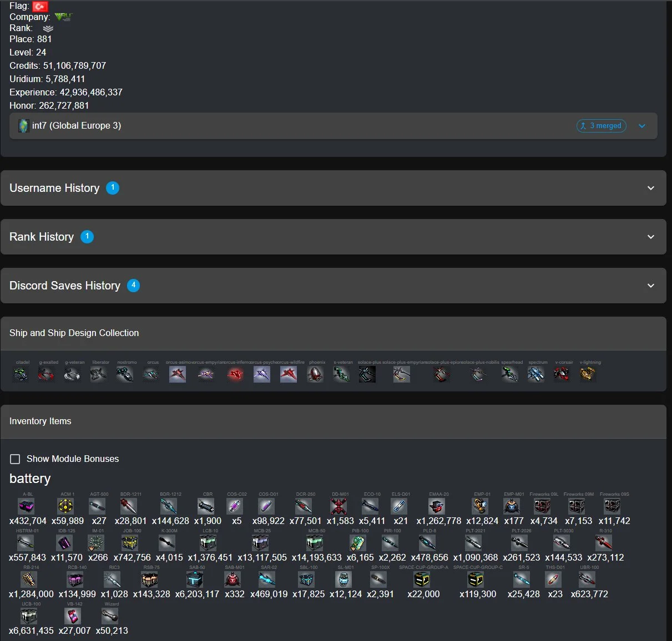Select the PIB-100 item icon
This screenshot has width=672, height=641.
(x=358, y=543)
